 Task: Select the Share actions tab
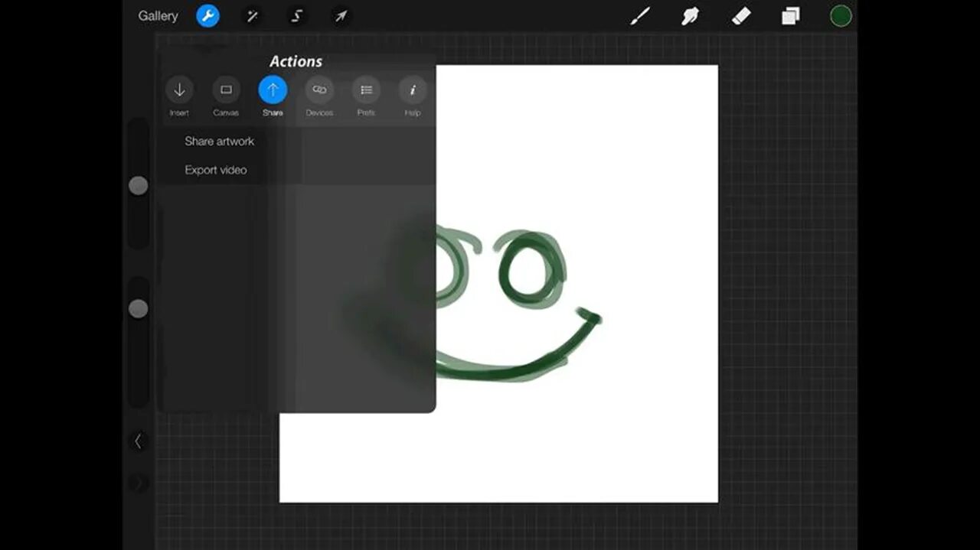(273, 96)
